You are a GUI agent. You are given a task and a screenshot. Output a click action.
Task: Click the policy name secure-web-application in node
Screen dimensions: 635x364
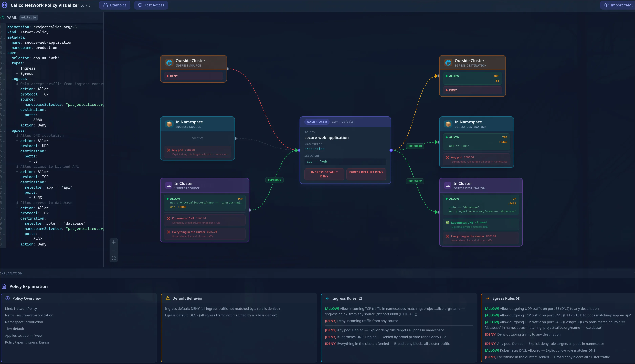[x=326, y=137]
